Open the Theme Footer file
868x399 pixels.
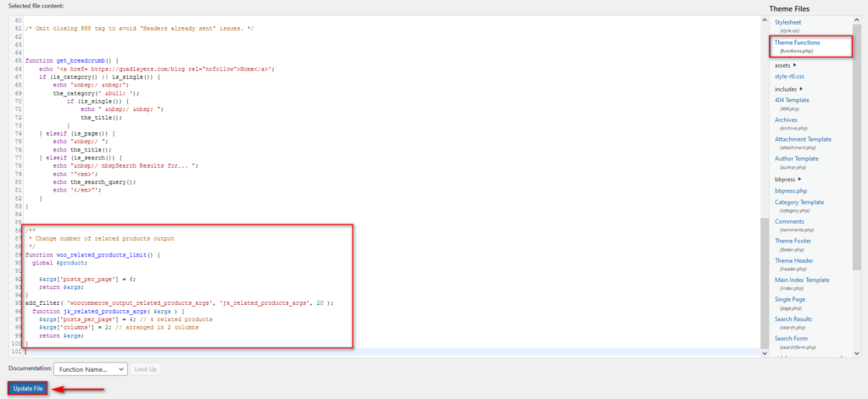(793, 241)
